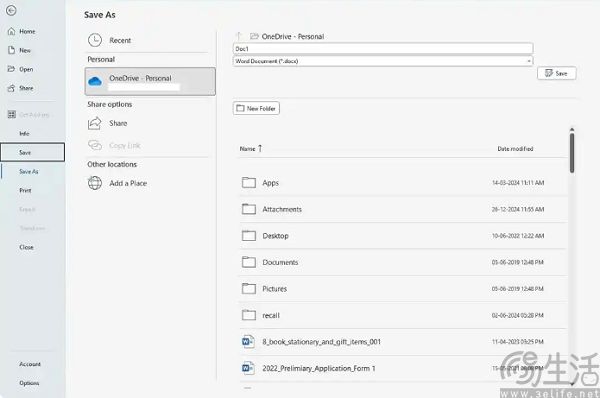Open the Share option in the left sidebar
The height and width of the screenshot is (398, 600).
(x=21, y=88)
